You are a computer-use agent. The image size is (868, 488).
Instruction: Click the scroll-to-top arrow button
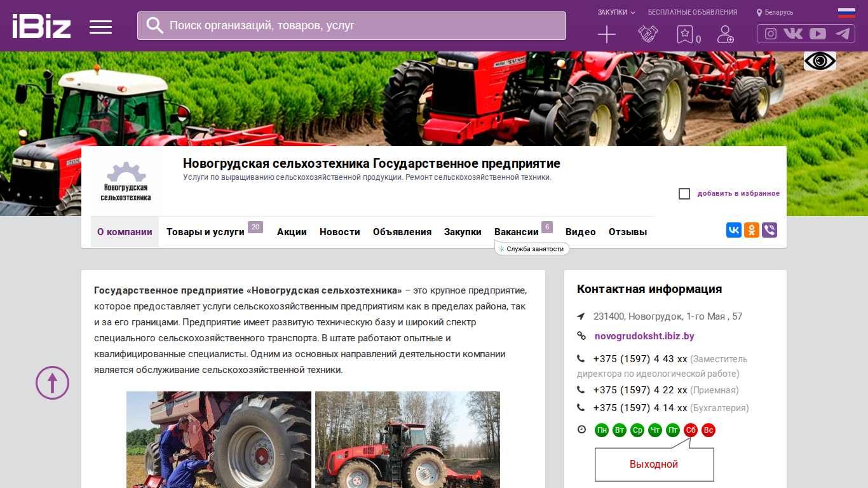coord(52,383)
